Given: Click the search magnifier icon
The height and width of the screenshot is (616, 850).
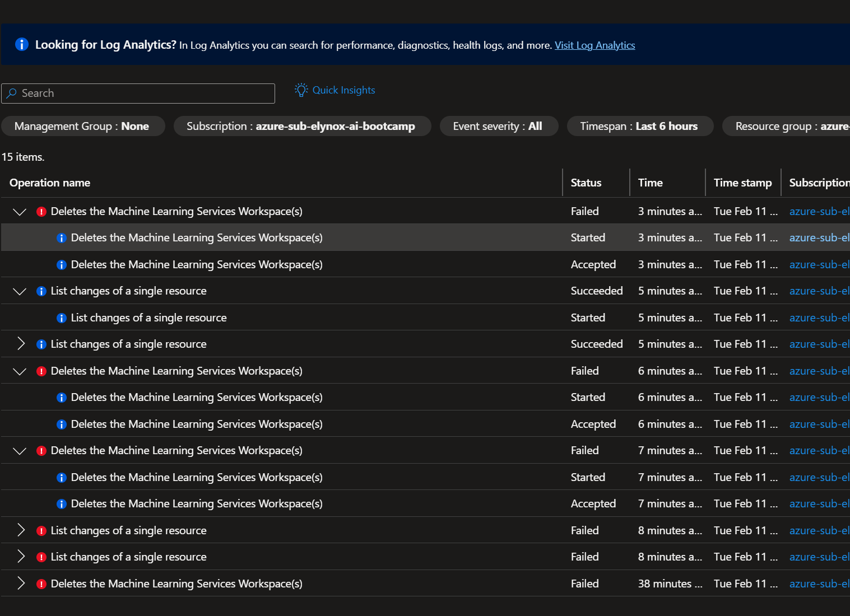Looking at the screenshot, I should [12, 93].
